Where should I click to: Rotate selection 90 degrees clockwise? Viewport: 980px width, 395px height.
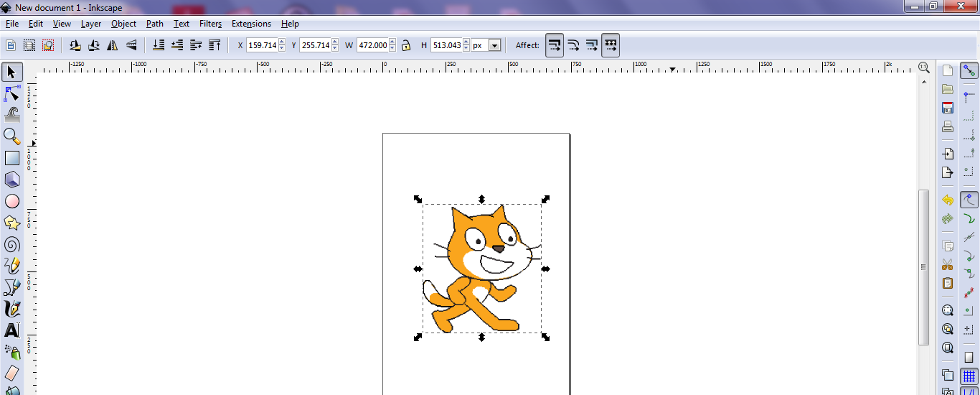pos(94,45)
